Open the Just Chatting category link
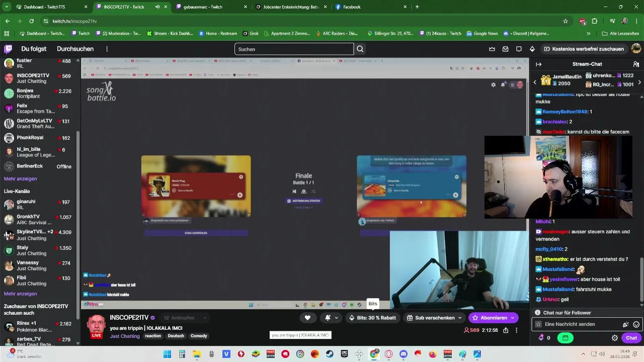The width and height of the screenshot is (644, 362). tap(125, 336)
